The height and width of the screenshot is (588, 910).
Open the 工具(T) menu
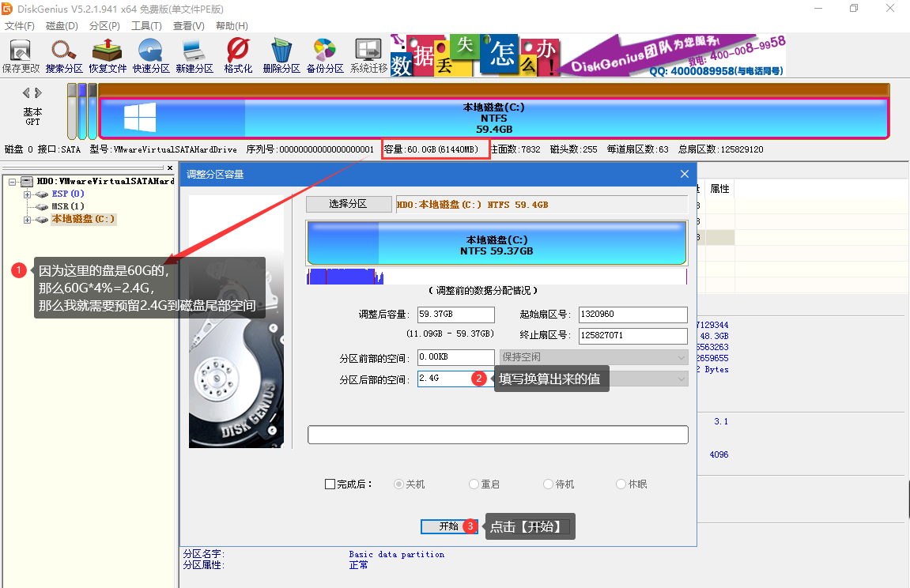point(146,26)
